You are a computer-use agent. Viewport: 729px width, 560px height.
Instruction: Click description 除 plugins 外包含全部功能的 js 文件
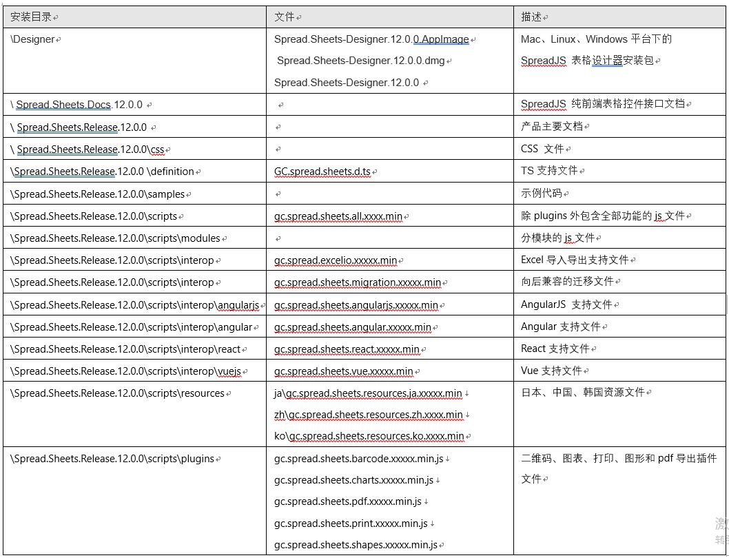(x=603, y=216)
